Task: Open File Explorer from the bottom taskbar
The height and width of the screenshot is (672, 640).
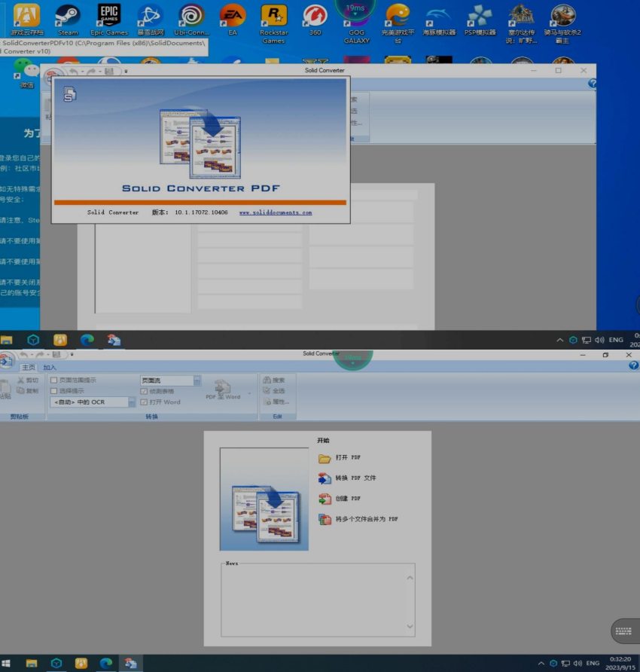Action: pos(32,663)
